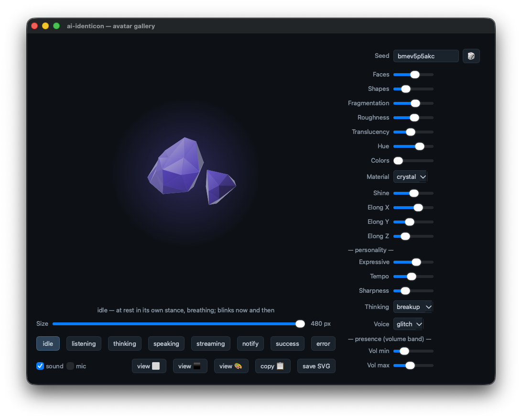522x420 pixels.
Task: View avatar with palette background
Action: coord(231,366)
